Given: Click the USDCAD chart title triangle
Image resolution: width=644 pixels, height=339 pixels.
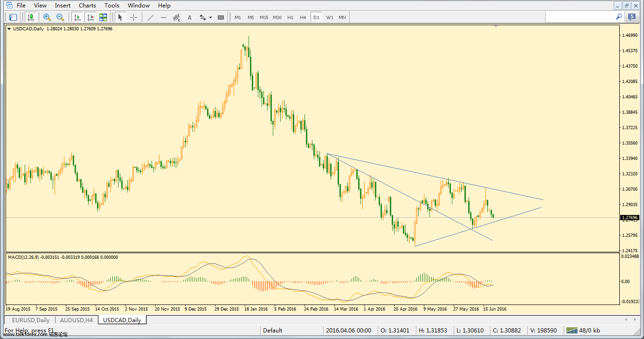Looking at the screenshot, I should tap(9, 28).
